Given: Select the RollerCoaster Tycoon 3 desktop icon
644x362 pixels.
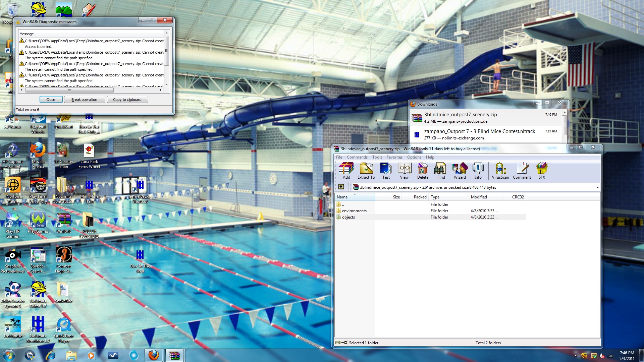Looking at the screenshot, I should tap(12, 295).
